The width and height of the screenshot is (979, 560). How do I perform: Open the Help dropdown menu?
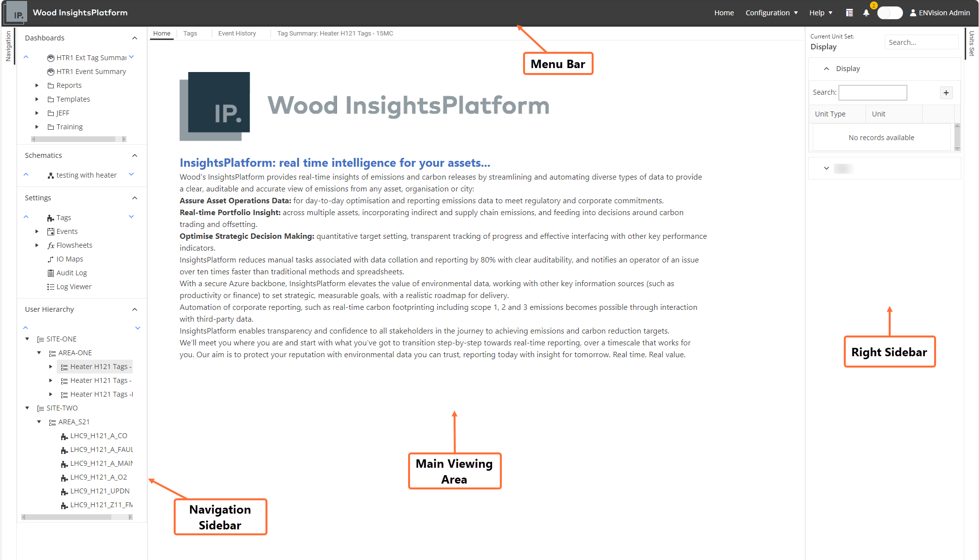point(821,13)
